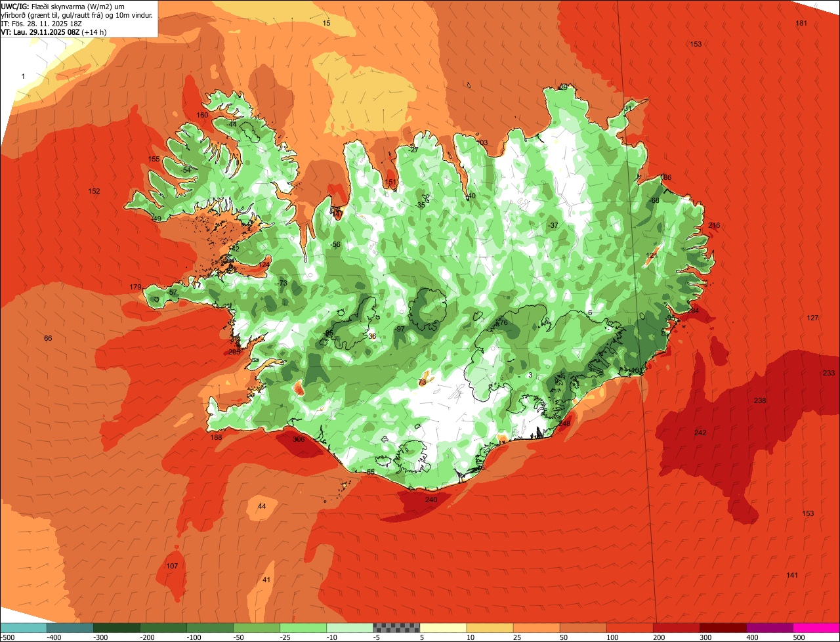Viewport: 840px width, 642px height.
Task: Pick the -100 to -50 green legend swatch
Action: point(210,628)
